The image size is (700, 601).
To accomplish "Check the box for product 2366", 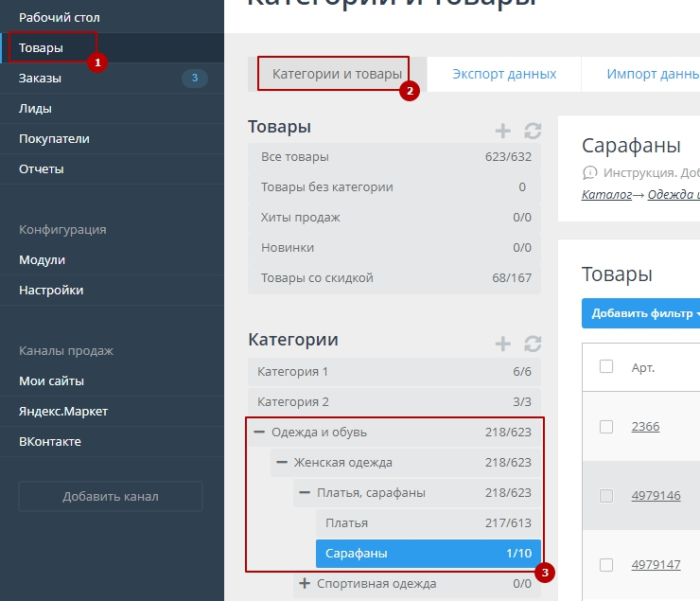I will coord(606,427).
